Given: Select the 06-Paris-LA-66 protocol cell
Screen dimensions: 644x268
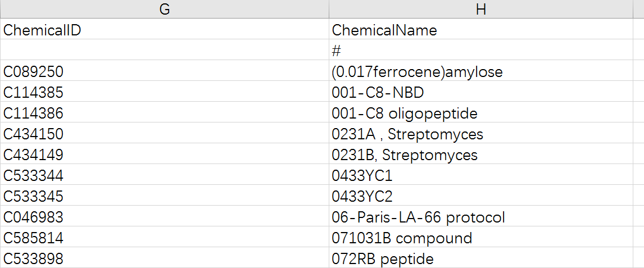Looking at the screenshot, I should coord(480,217).
